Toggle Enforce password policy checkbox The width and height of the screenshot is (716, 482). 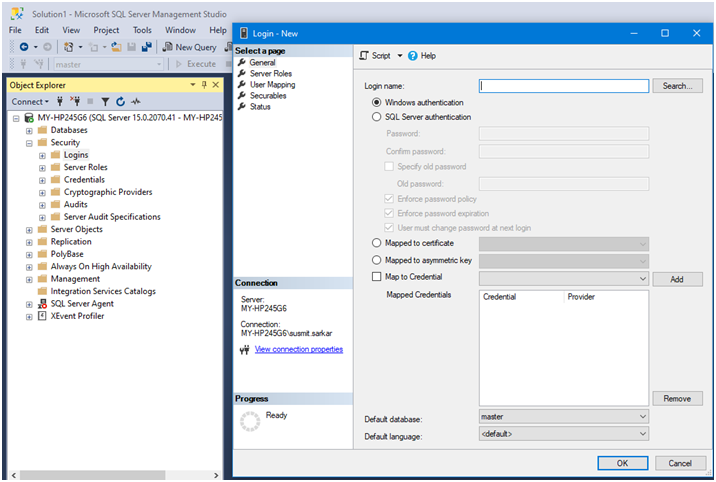[x=389, y=199]
